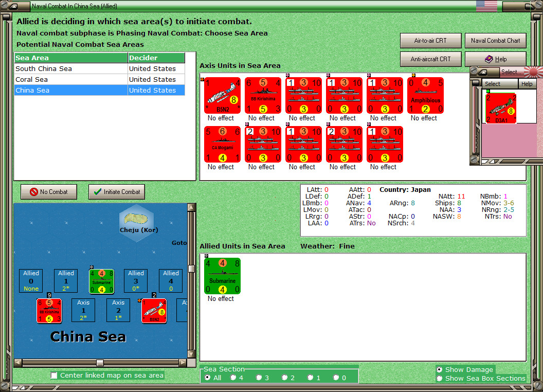Open the Naval Combat Chart
The width and height of the screenshot is (543, 392).
tap(495, 41)
